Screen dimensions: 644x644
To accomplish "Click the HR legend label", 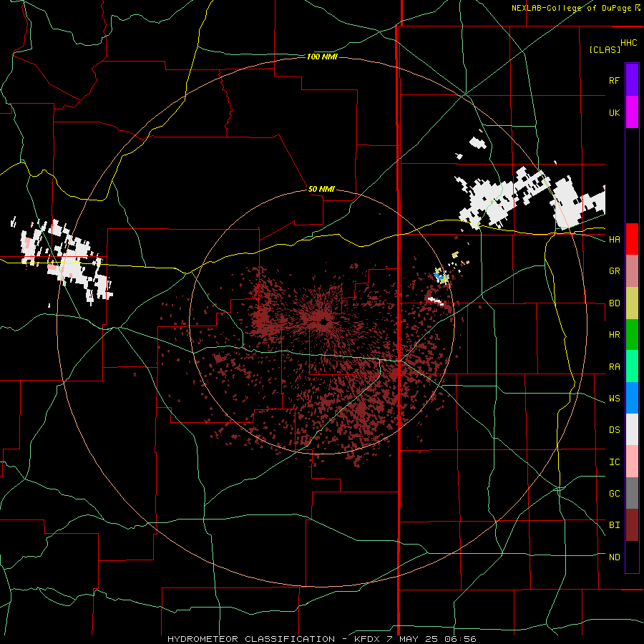I will point(614,335).
